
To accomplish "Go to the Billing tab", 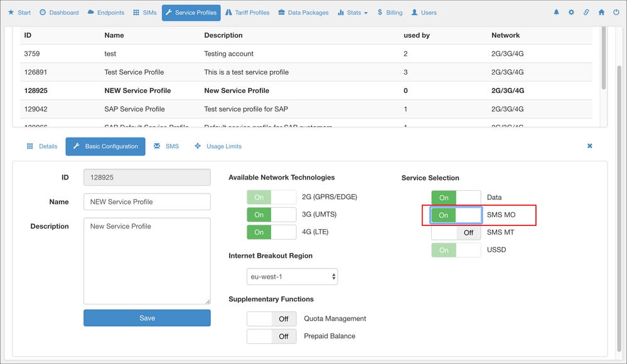I will click(390, 13).
